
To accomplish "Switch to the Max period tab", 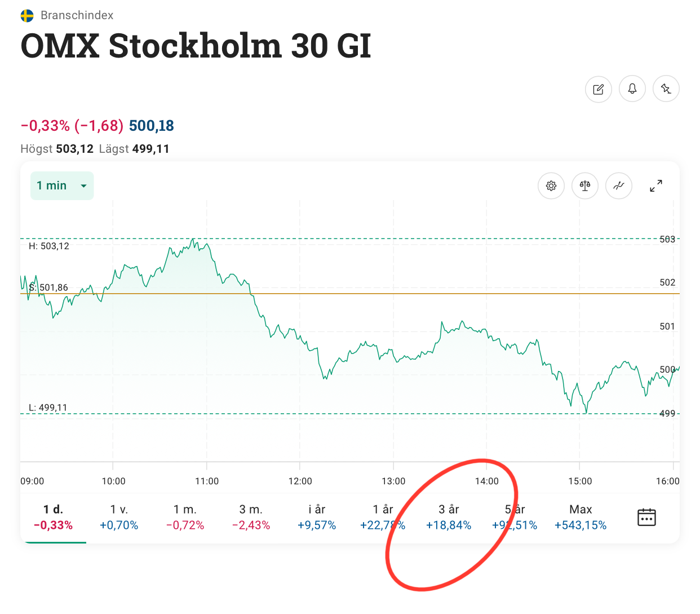I will coord(581,517).
